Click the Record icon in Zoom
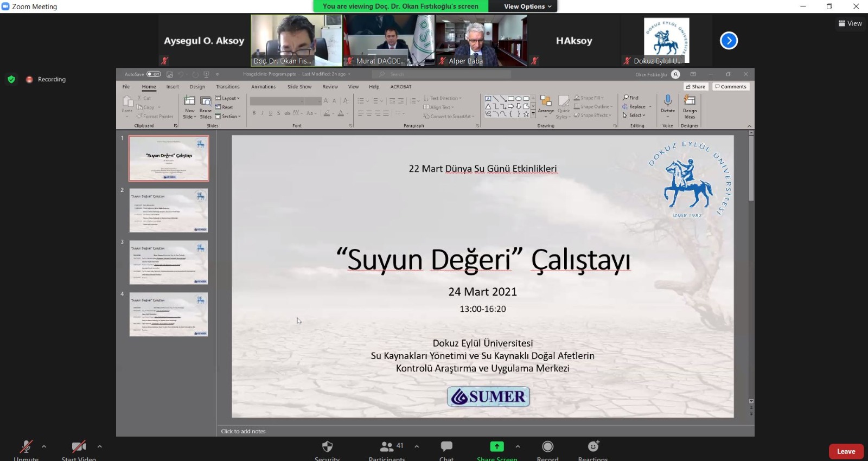 547,447
